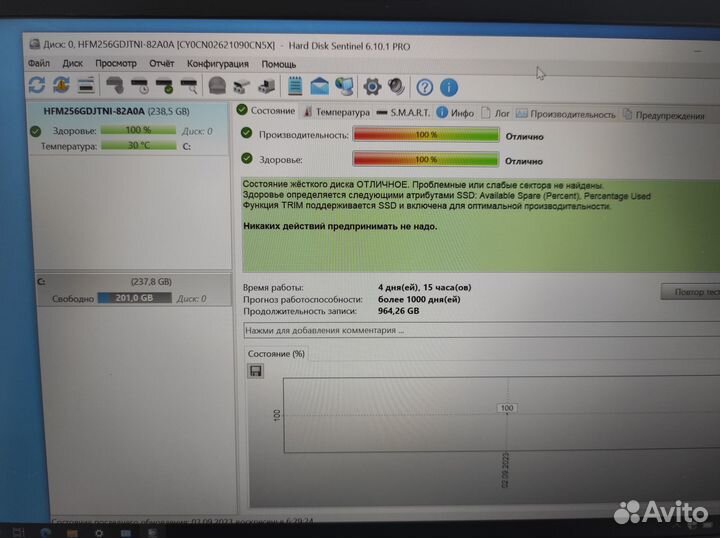
Task: Click the network monitor globe icon
Action: [x=344, y=86]
